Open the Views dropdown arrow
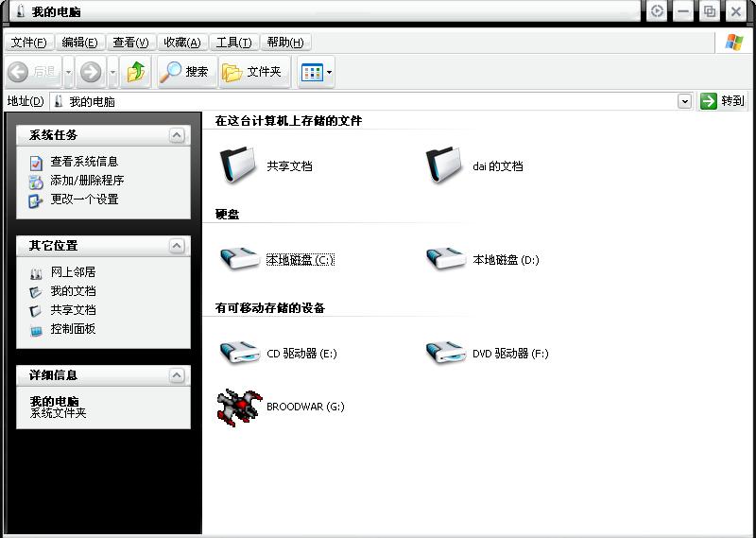Image resolution: width=756 pixels, height=538 pixels. tap(329, 73)
